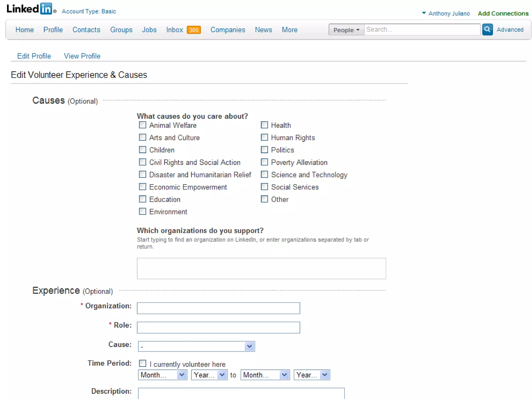Expand the People search filter dropdown
The image size is (532, 399).
(x=346, y=30)
